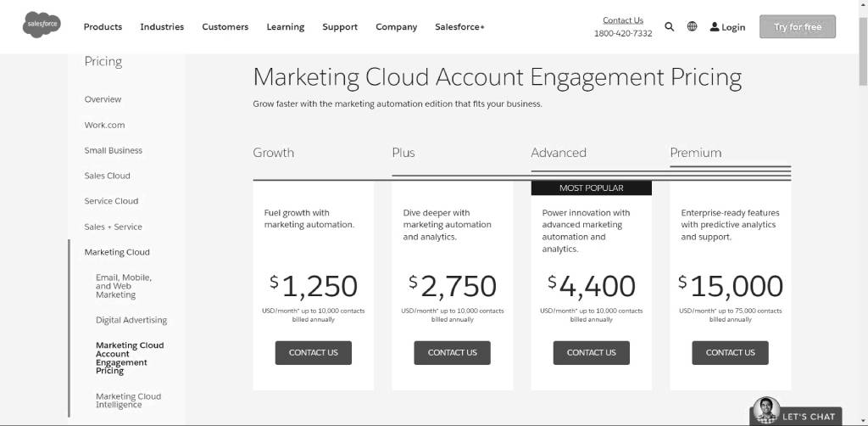Image resolution: width=868 pixels, height=426 pixels.
Task: Click the Contact Us header link
Action: (623, 20)
